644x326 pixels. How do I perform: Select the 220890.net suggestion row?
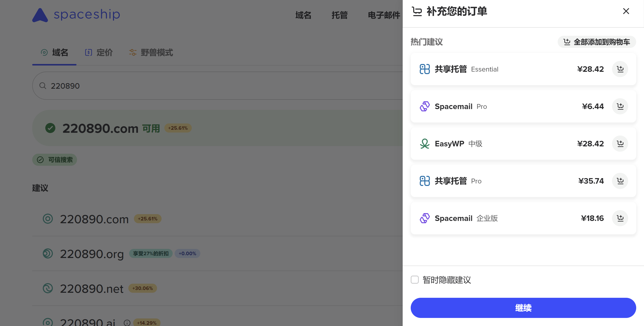(217, 288)
